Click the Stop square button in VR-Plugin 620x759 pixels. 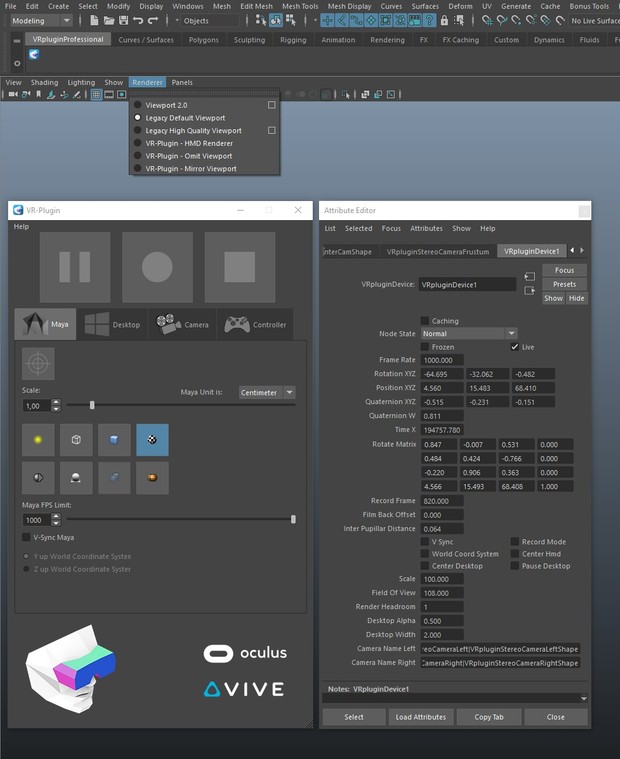pos(240,267)
